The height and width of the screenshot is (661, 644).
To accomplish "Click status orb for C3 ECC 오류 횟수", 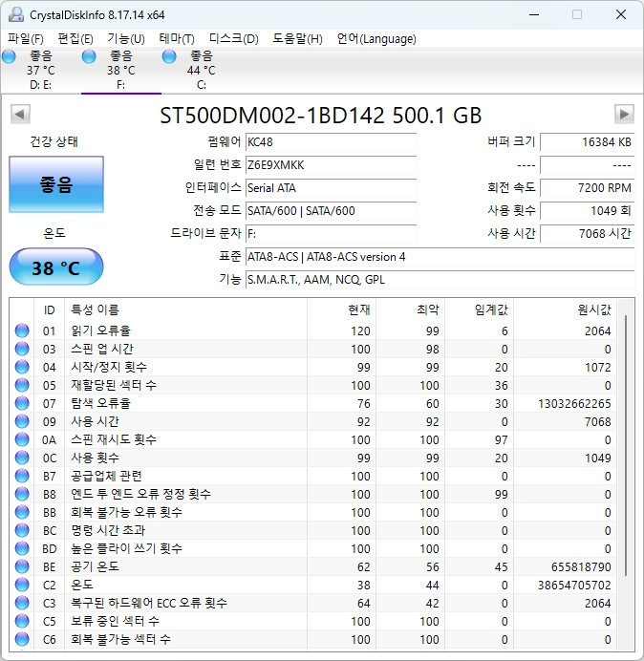I will click(22, 603).
